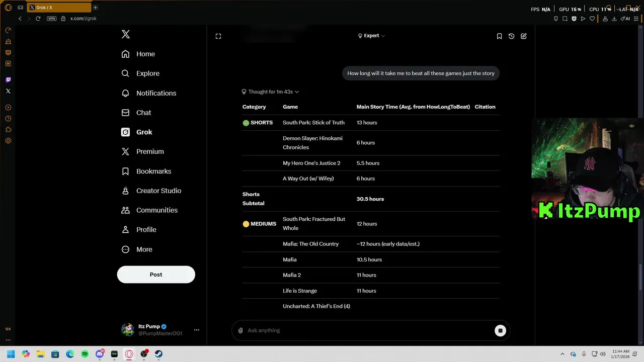The image size is (644, 362).
Task: Click 'Life is Strange' table cell
Action: point(300,291)
